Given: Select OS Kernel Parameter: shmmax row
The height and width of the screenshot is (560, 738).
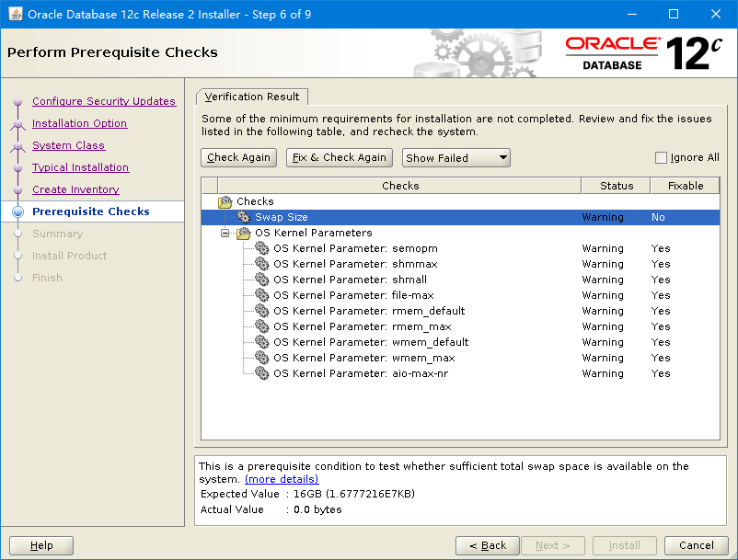Looking at the screenshot, I should click(x=460, y=264).
